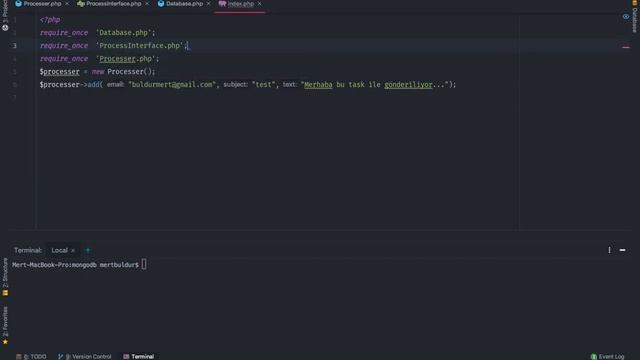Switch to the Database.php editor tab
Screen dimensions: 640x360
[184, 4]
